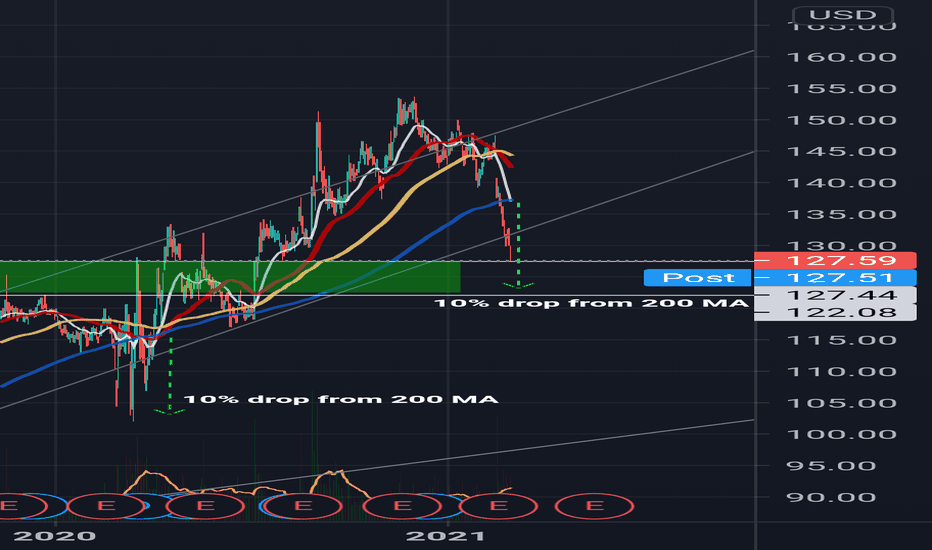
Task: Select the 122.08 price axis label
Action: pyautogui.click(x=835, y=312)
